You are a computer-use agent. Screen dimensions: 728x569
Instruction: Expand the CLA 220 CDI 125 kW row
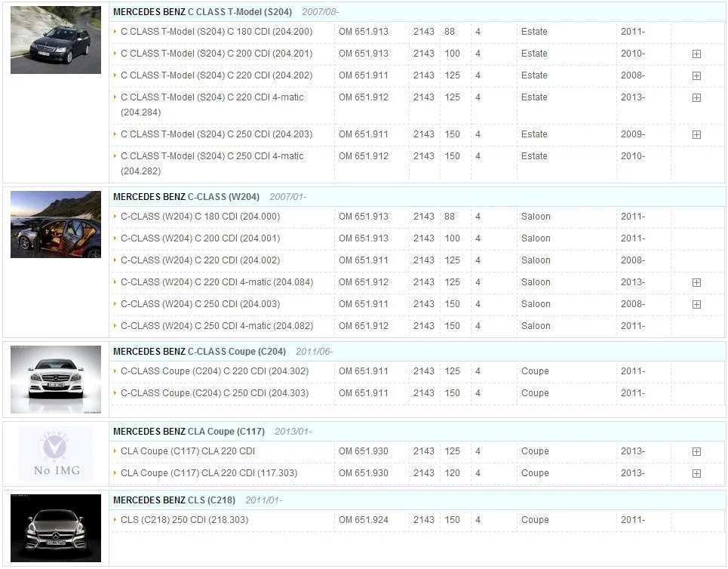[696, 451]
